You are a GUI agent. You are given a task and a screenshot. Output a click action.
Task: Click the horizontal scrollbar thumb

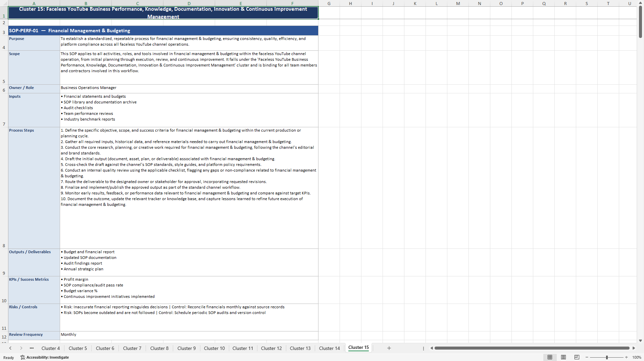(x=532, y=348)
